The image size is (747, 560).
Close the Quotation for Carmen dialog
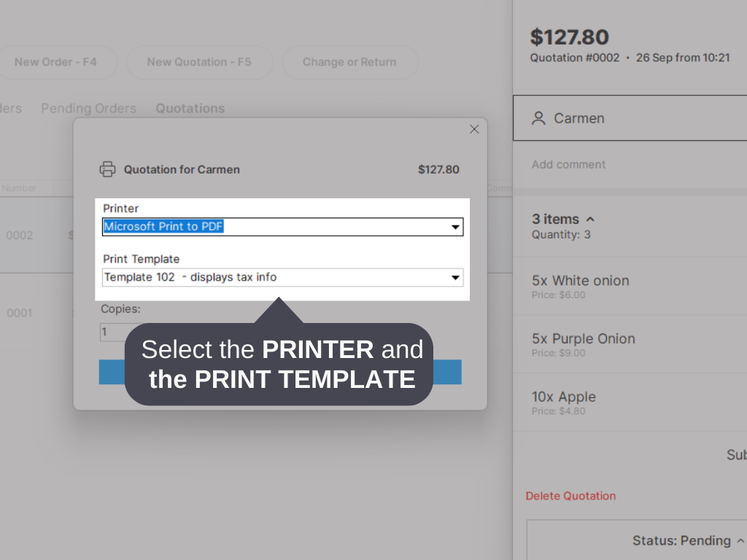[474, 129]
